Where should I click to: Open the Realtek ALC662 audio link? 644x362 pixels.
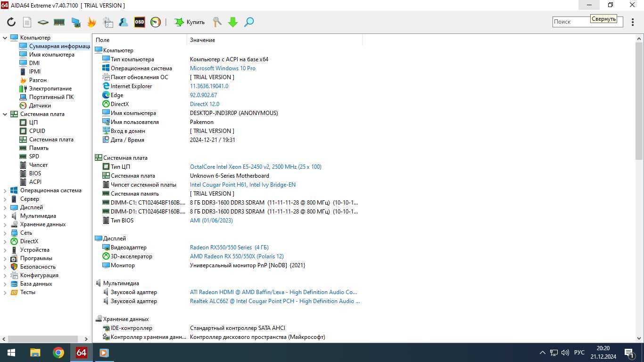click(x=274, y=301)
